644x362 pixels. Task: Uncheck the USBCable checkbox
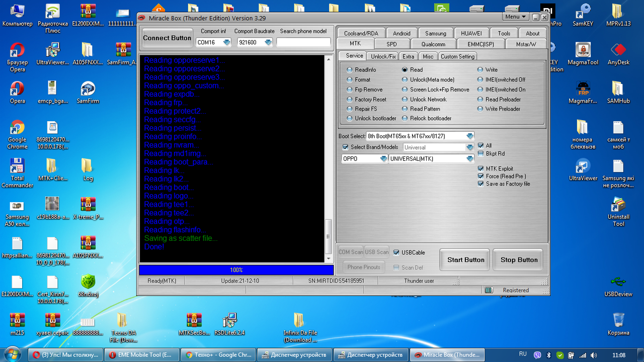coord(396,252)
